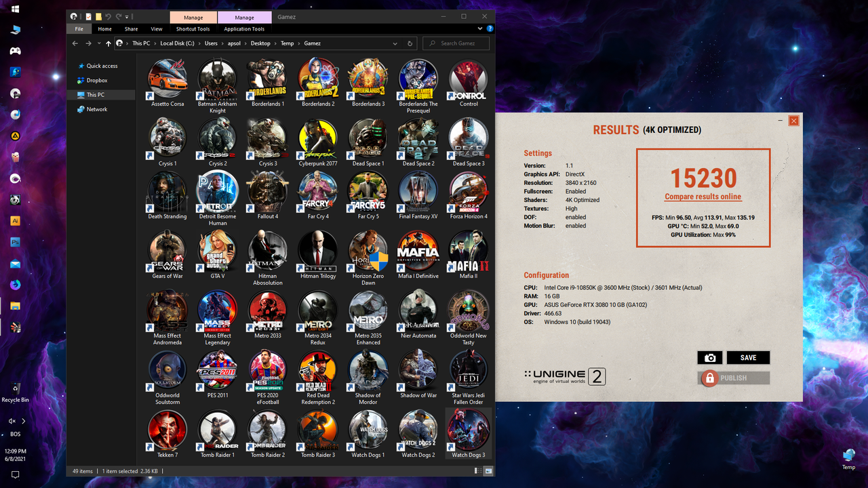Select Red Dead Redemption 2 icon

(318, 378)
